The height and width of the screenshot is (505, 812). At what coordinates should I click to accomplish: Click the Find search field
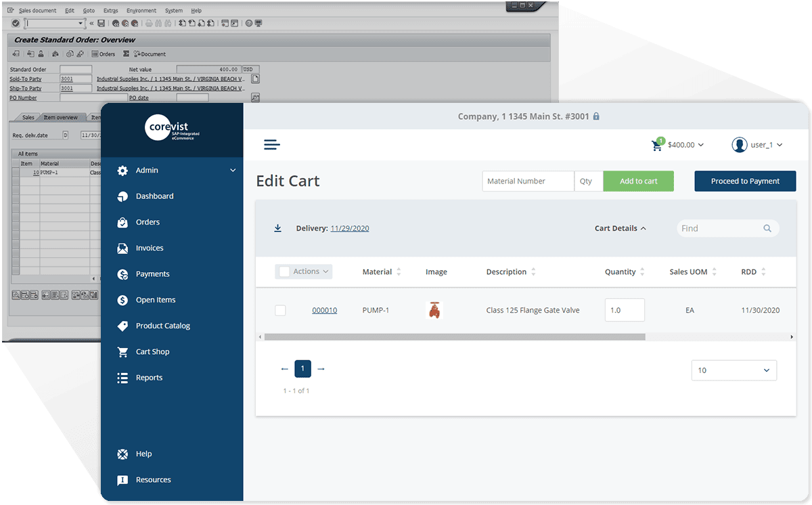(728, 229)
